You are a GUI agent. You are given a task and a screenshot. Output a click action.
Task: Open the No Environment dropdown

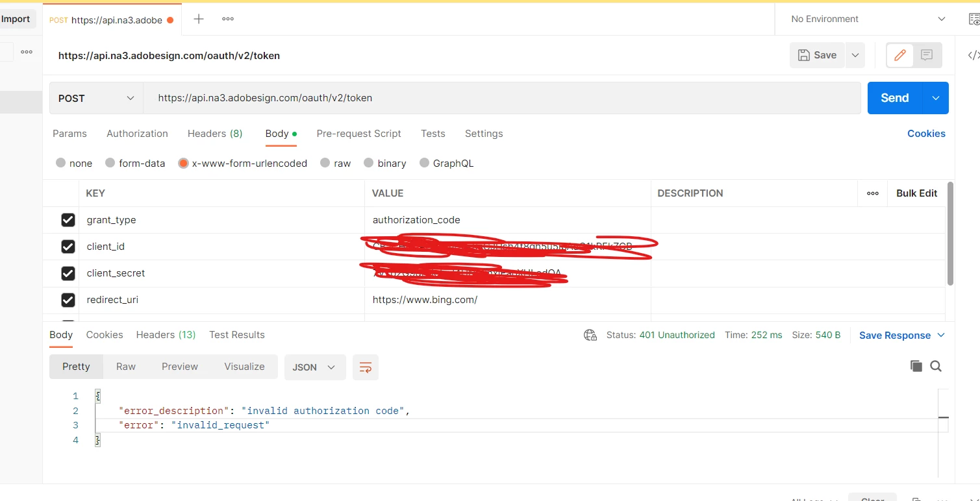(868, 19)
